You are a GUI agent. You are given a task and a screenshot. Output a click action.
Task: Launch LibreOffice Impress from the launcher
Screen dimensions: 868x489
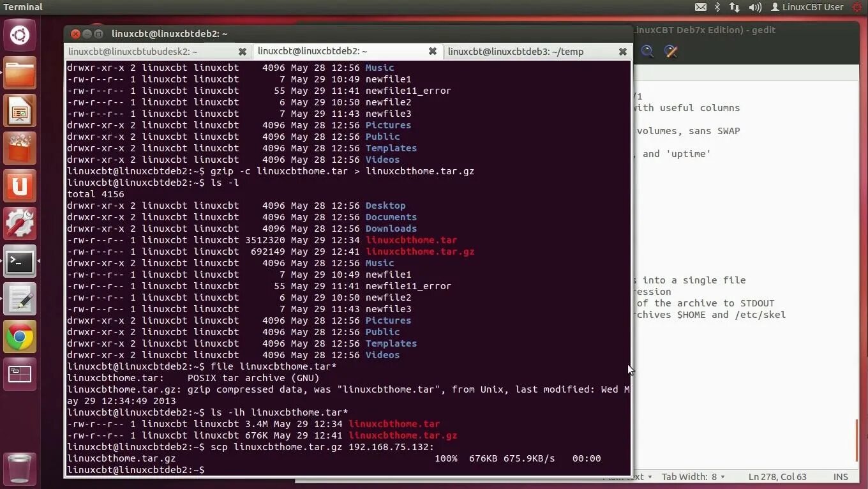pyautogui.click(x=20, y=111)
